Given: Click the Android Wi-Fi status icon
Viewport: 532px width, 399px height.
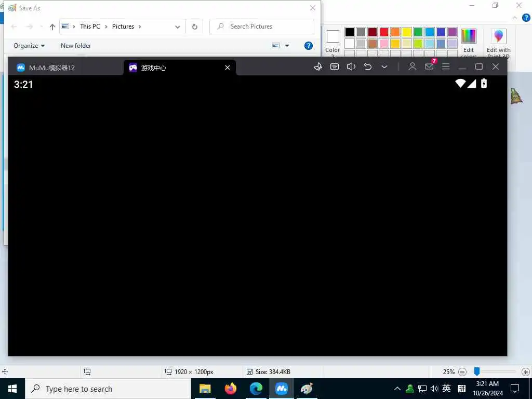Looking at the screenshot, I should (460, 84).
